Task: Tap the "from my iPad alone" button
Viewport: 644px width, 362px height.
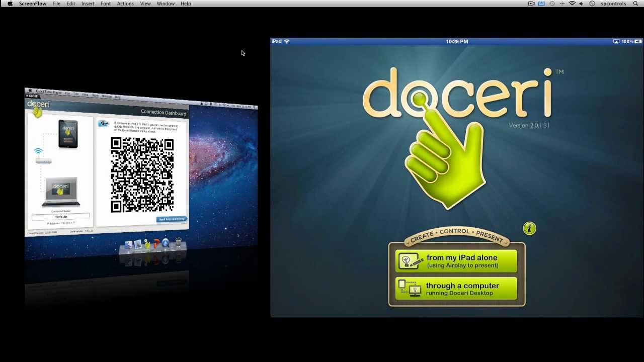Action: tap(456, 261)
